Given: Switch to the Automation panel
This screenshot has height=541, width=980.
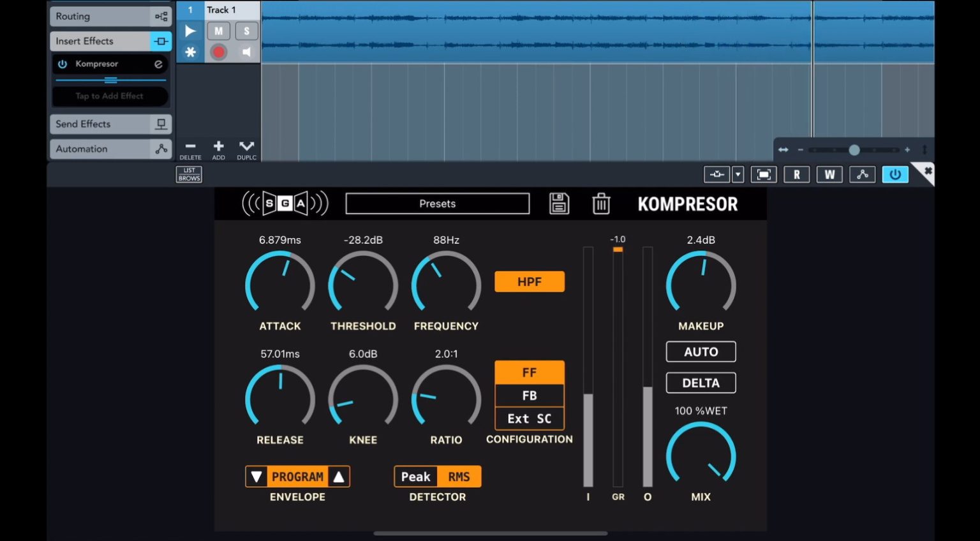Looking at the screenshot, I should click(x=110, y=149).
